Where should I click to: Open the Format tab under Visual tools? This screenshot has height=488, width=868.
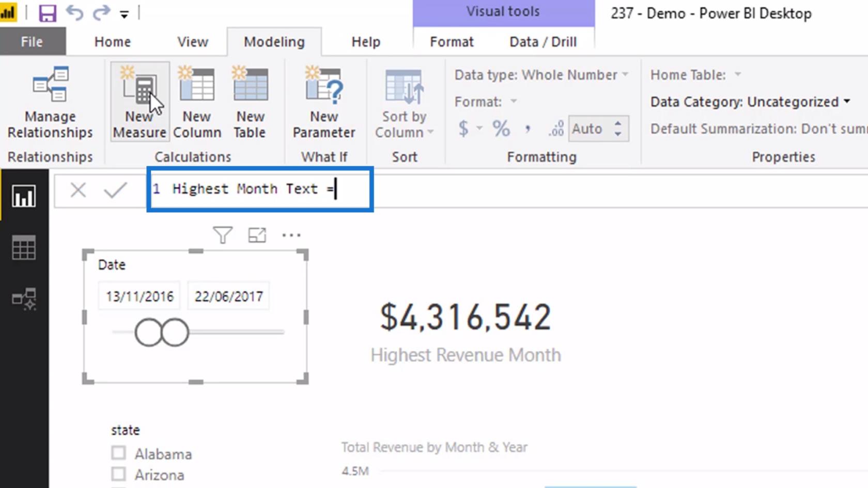(452, 42)
